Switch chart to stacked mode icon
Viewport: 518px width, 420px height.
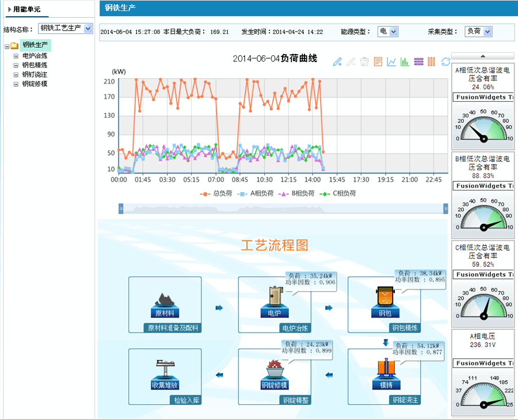tap(418, 62)
